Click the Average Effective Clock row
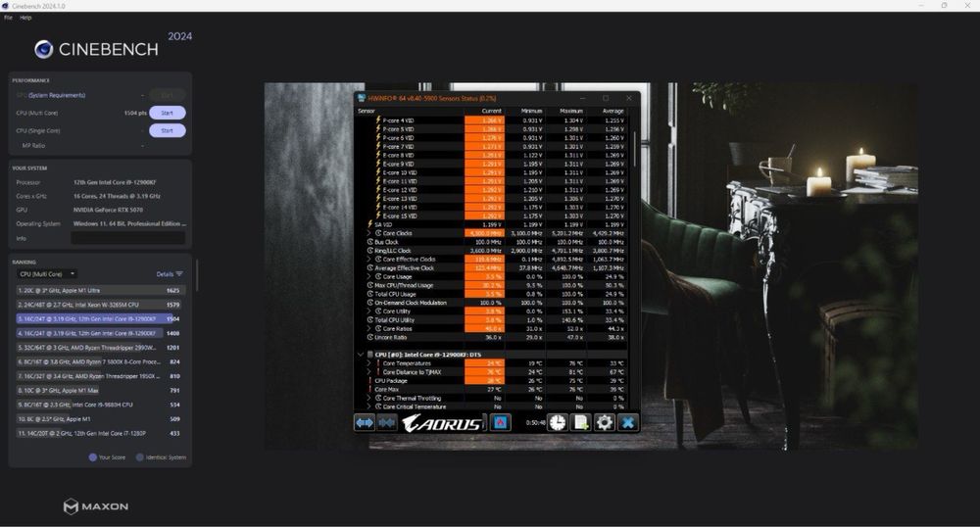 (491, 267)
